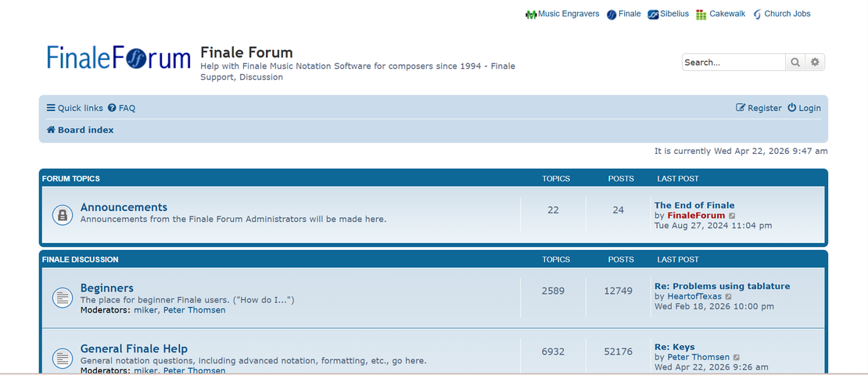Go to Board index
Screen dimensions: 868x375
pyautogui.click(x=81, y=130)
